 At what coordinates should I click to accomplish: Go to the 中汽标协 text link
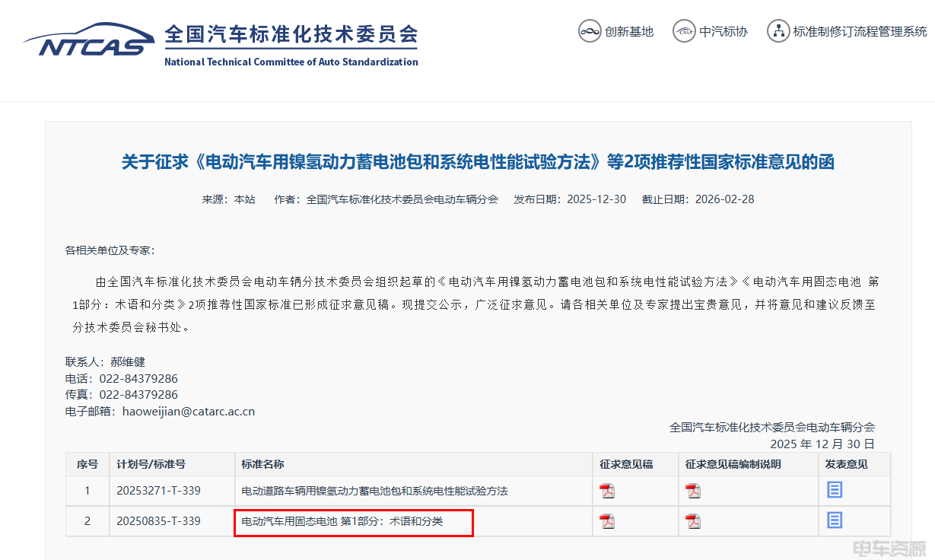(724, 32)
